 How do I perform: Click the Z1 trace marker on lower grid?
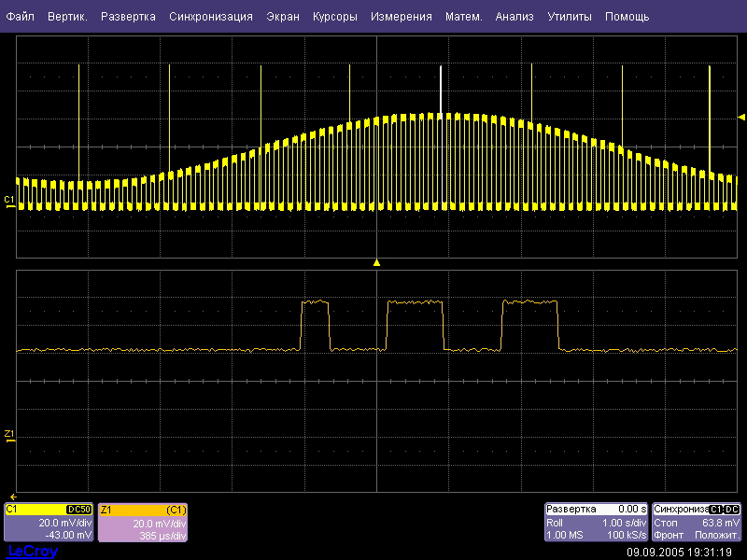click(x=9, y=435)
